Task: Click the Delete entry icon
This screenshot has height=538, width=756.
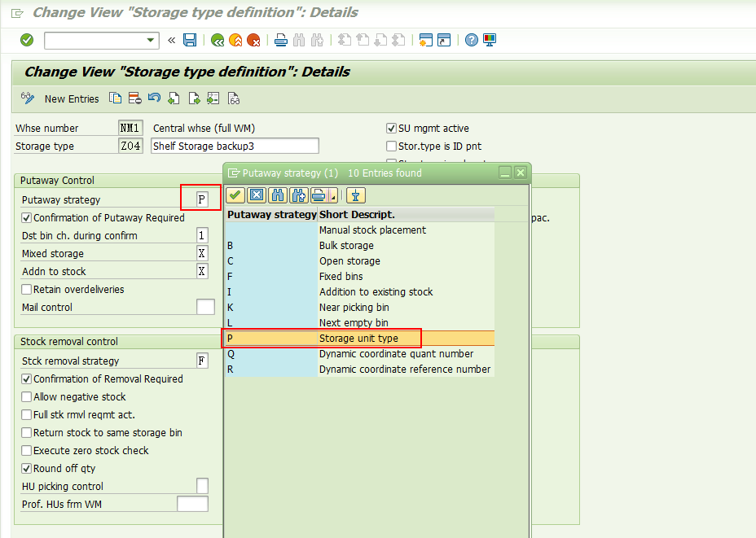Action: (x=134, y=98)
